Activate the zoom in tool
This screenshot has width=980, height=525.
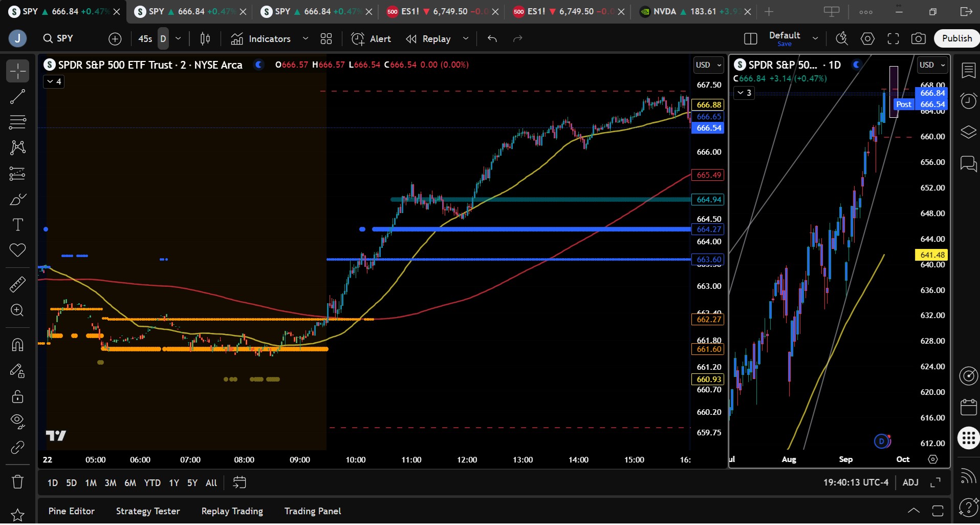tap(17, 310)
